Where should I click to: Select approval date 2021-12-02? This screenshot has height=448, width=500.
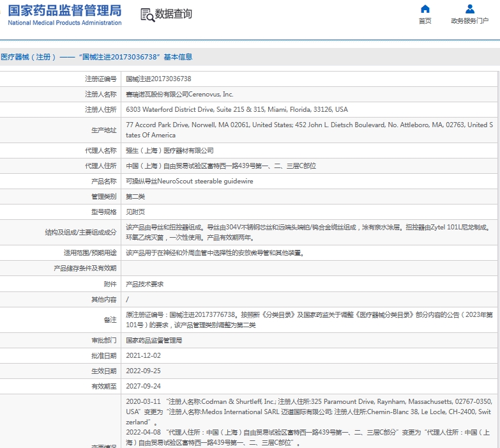point(143,355)
